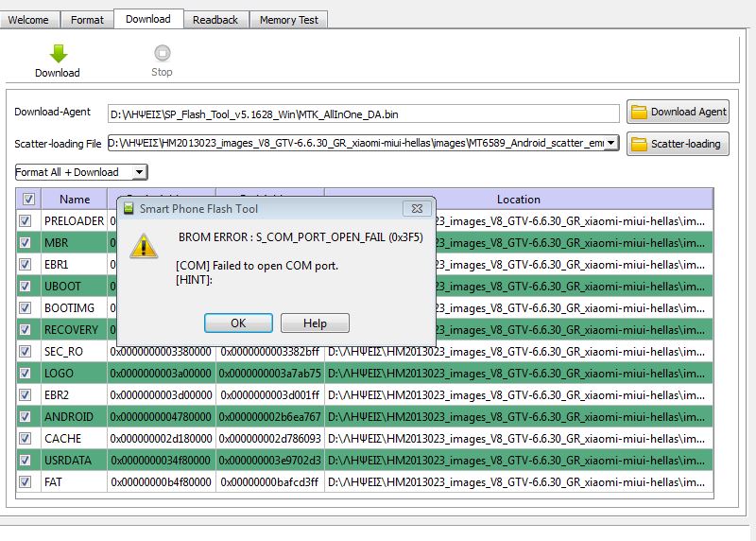Switch to the Readback tab

click(215, 19)
